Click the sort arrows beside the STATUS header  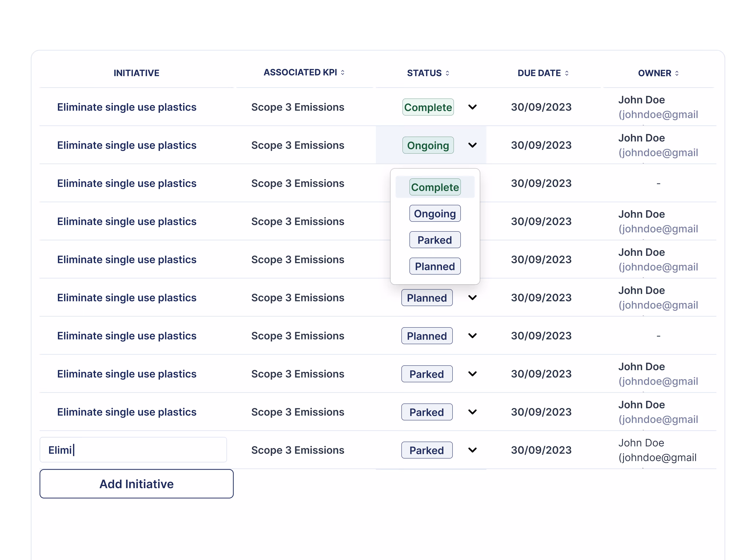tap(447, 73)
